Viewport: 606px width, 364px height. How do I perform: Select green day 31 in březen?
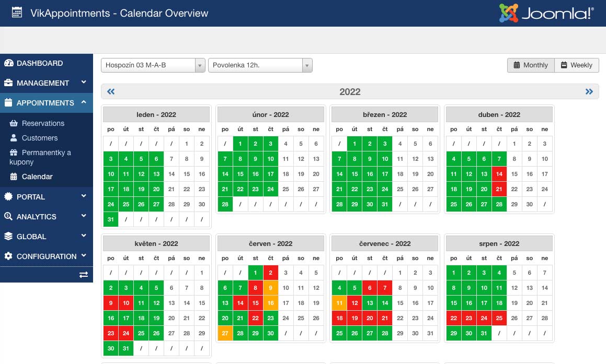(x=385, y=204)
